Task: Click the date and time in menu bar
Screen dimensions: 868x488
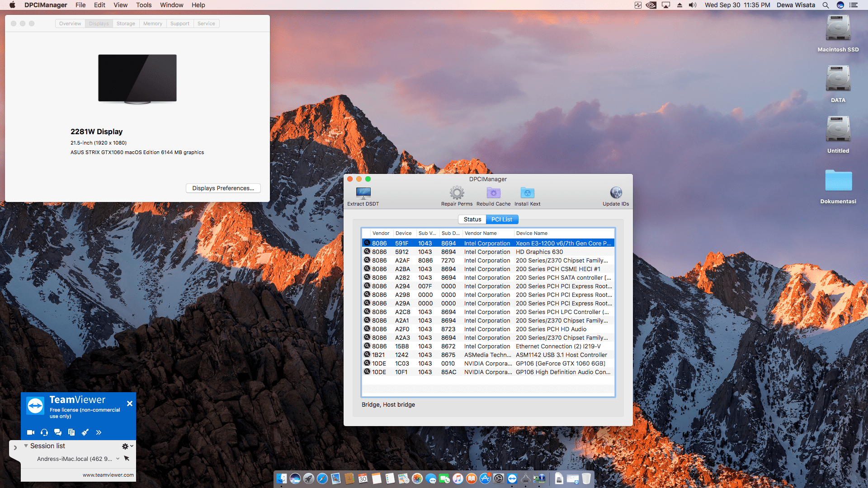Action: (737, 5)
